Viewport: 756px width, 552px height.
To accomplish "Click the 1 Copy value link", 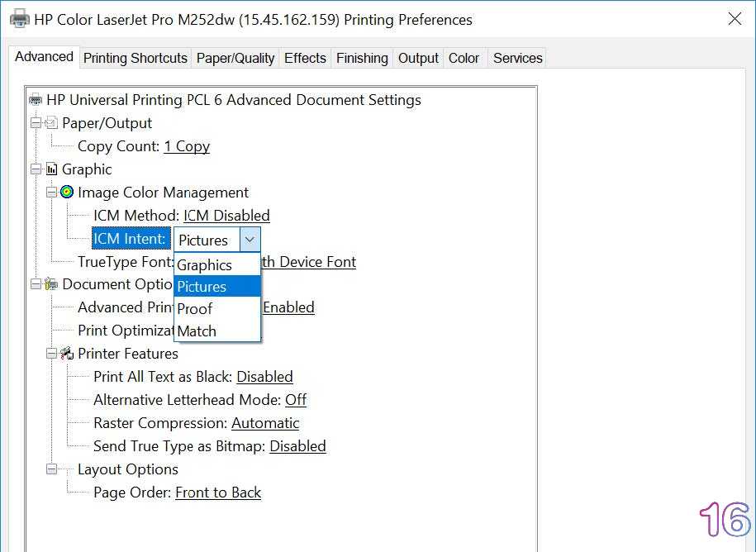I will 187,146.
